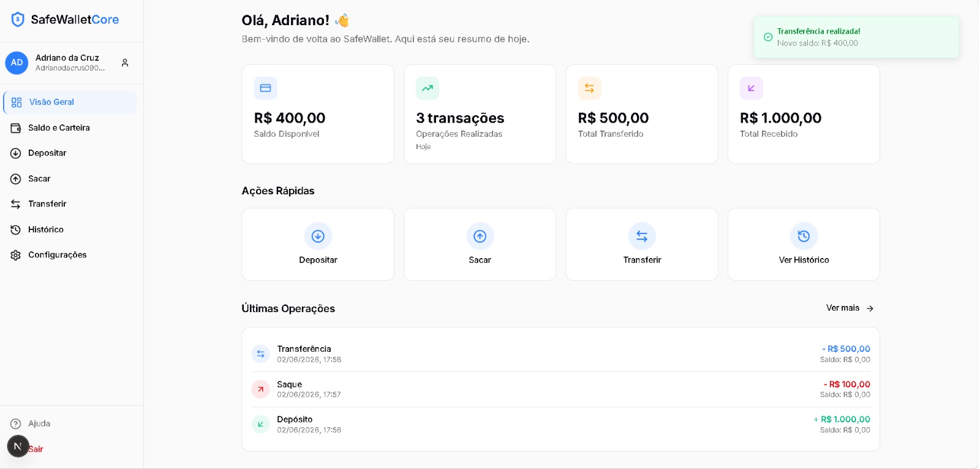Click the Depositar quick-action circle icon
Image resolution: width=980 pixels, height=469 pixels.
point(318,236)
